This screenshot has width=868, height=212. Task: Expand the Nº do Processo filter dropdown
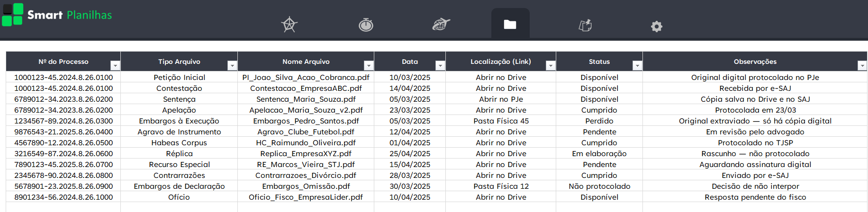(x=115, y=66)
